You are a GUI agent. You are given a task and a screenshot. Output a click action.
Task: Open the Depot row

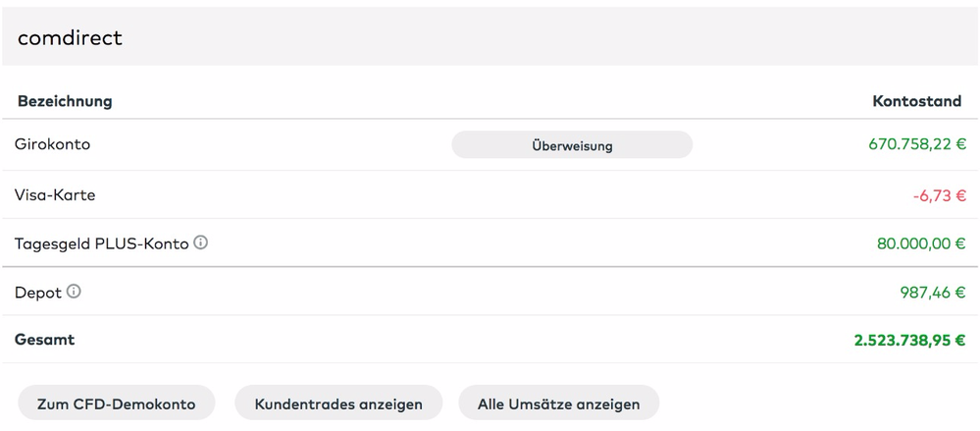pos(38,293)
